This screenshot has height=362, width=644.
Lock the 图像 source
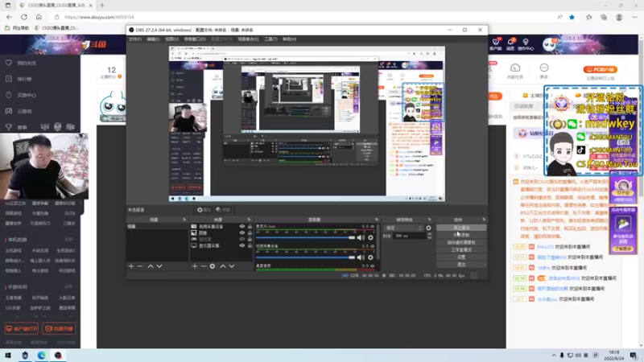coord(250,232)
